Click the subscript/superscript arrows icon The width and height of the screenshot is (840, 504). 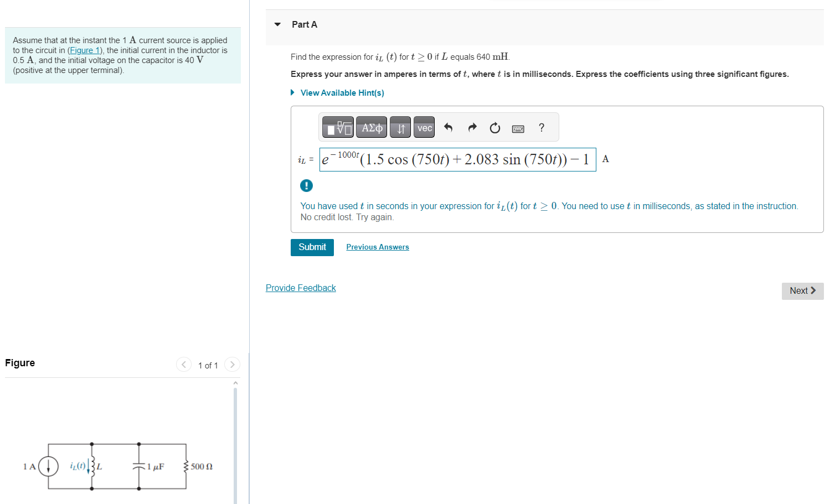(x=400, y=127)
